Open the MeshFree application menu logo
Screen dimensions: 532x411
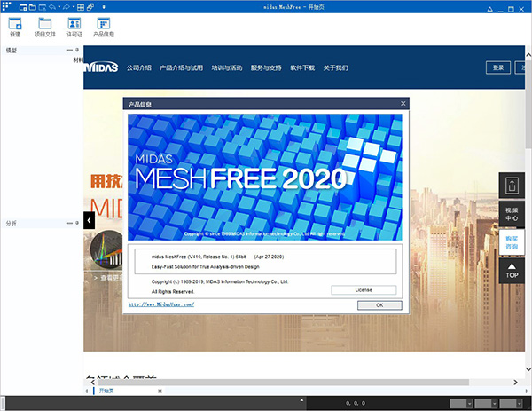6,6
